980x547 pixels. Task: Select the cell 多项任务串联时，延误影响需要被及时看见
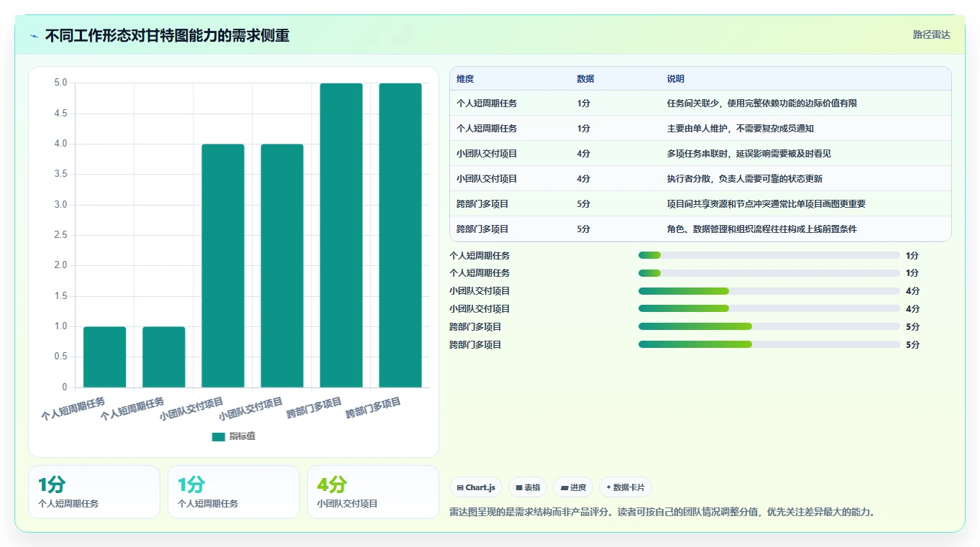point(749,154)
